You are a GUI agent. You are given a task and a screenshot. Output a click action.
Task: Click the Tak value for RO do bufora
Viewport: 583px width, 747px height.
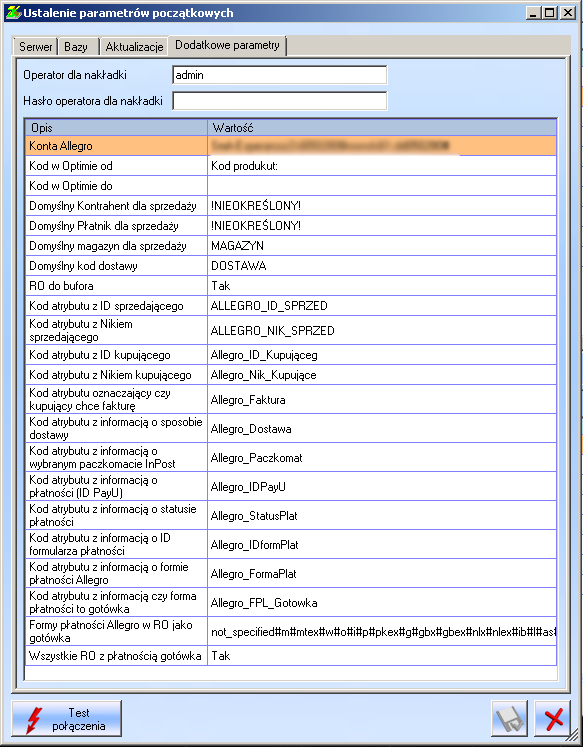pos(382,286)
